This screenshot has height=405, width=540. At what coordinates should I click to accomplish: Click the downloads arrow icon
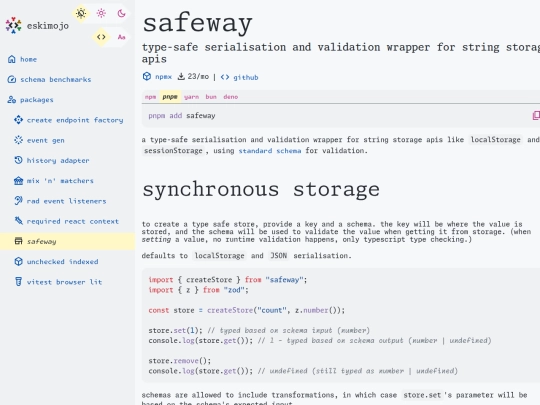[181, 76]
